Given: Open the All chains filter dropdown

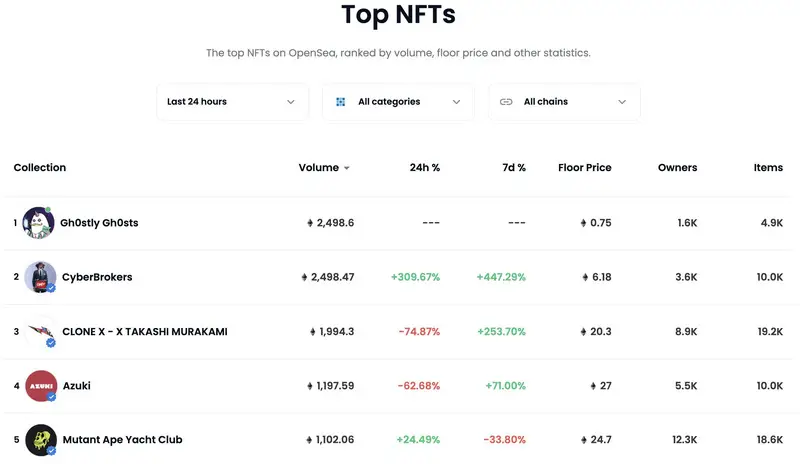Looking at the screenshot, I should pyautogui.click(x=564, y=102).
